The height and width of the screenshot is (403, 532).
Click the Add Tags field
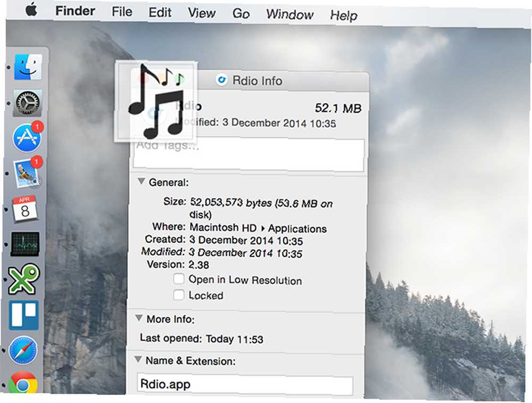[x=248, y=155]
